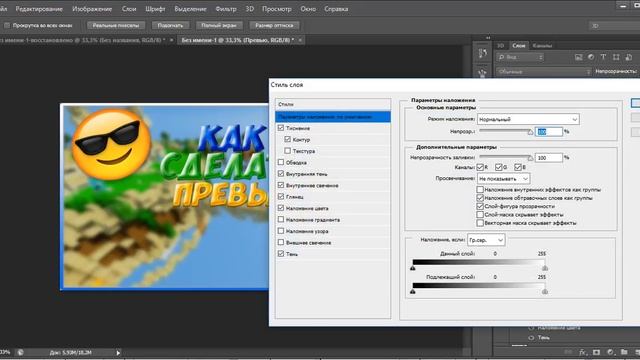640x360 pixels.
Task: Click the Непрозр. opacity slider handle
Action: [530, 132]
